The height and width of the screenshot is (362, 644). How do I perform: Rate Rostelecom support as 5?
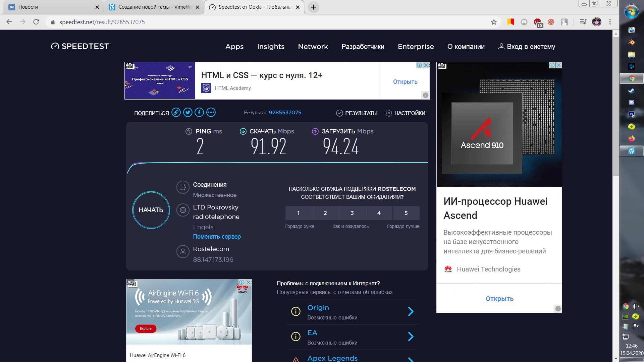pyautogui.click(x=406, y=213)
